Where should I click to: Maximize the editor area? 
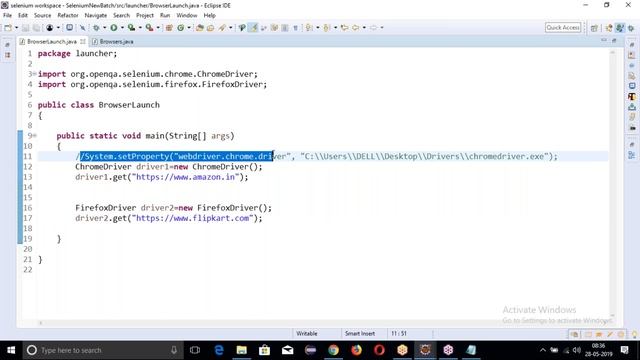pos(614,40)
